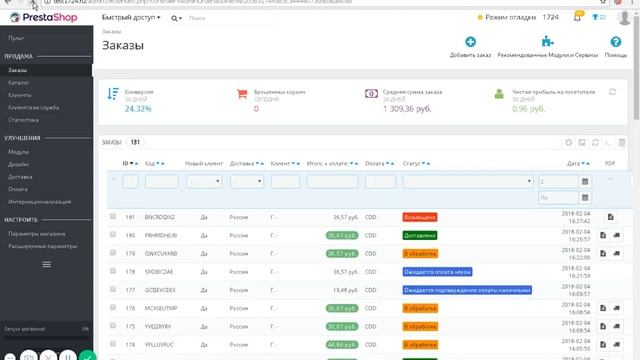
Task: Sort by the Клиент column header
Action: (x=280, y=164)
